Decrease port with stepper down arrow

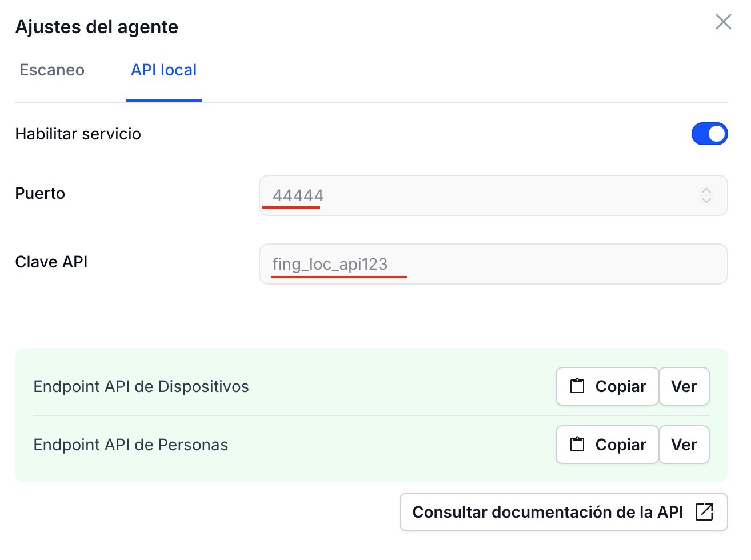pos(706,200)
